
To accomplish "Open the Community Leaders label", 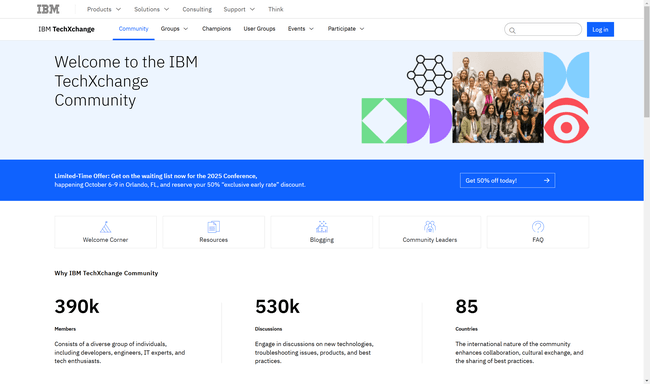I will coord(430,240).
